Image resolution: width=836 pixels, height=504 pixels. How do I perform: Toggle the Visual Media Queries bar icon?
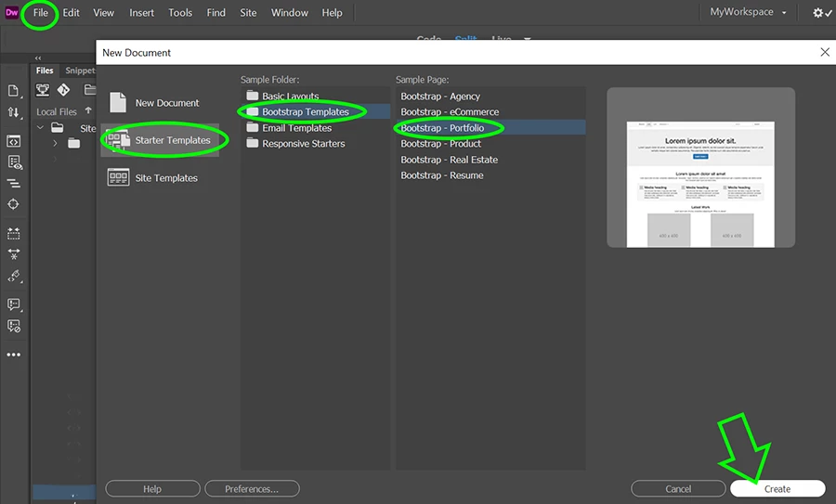click(x=14, y=183)
